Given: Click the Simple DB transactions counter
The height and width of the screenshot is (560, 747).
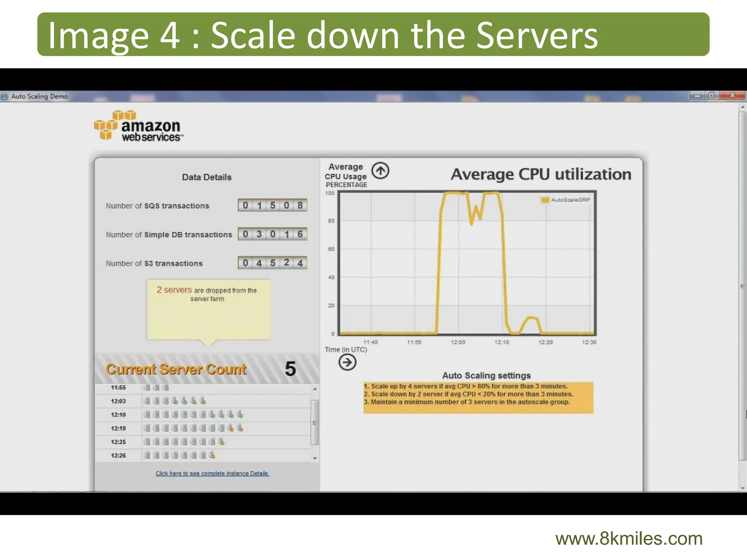Looking at the screenshot, I should pyautogui.click(x=272, y=234).
